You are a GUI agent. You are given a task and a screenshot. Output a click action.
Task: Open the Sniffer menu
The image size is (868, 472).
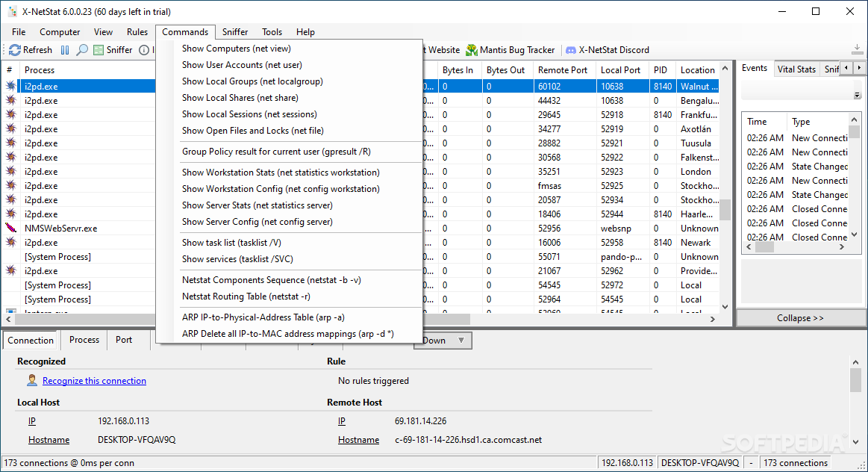234,32
